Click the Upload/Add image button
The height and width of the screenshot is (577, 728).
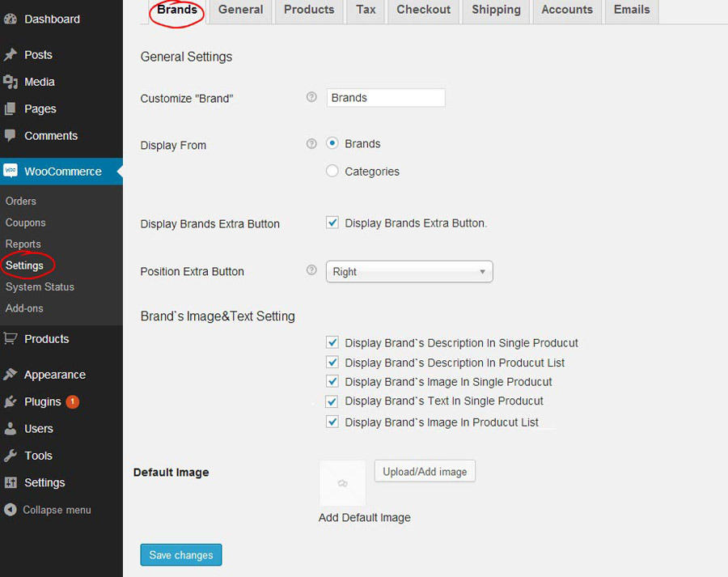click(425, 472)
